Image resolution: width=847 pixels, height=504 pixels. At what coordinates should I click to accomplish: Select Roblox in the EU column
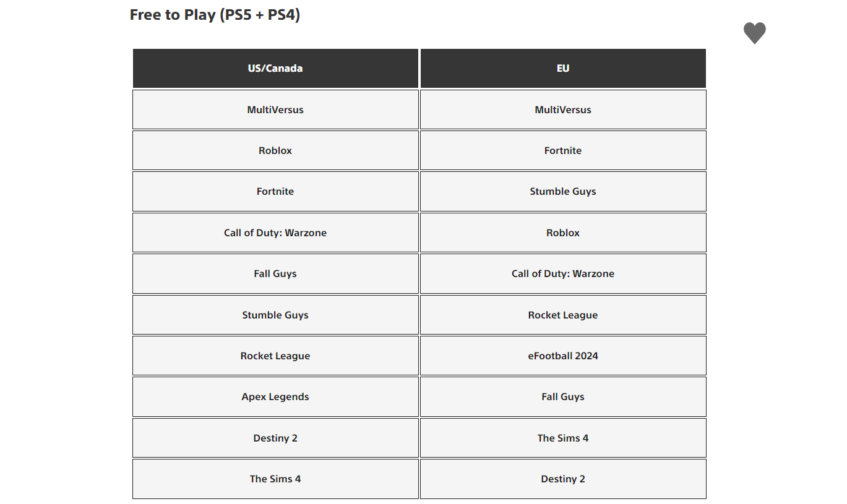pyautogui.click(x=563, y=233)
